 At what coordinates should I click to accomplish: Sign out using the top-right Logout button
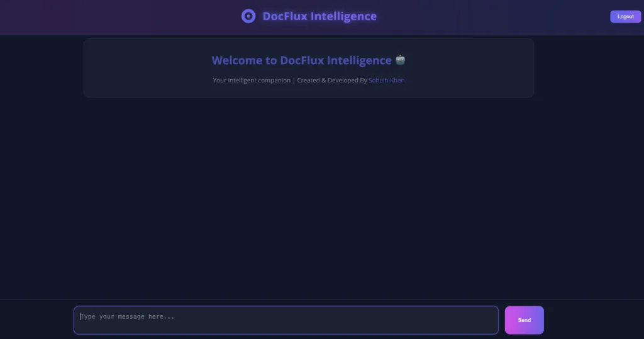625,16
